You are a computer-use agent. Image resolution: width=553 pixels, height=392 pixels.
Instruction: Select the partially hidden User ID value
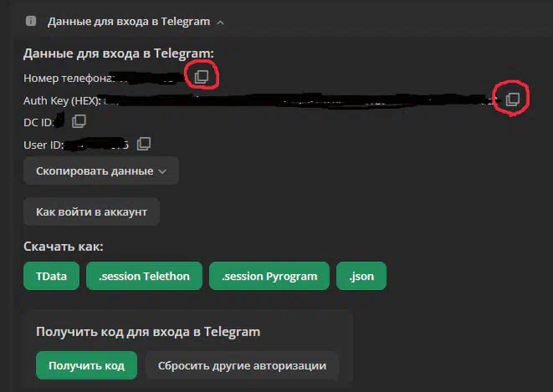click(97, 145)
